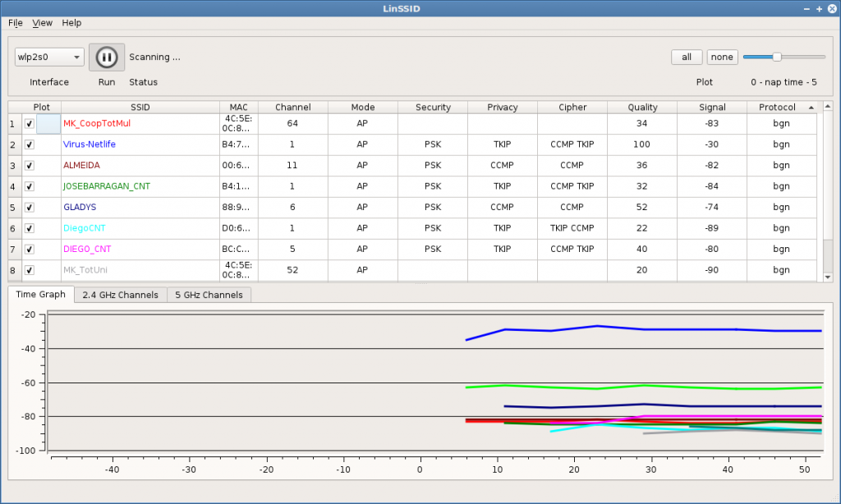Sort by the Quality column header

(642, 108)
